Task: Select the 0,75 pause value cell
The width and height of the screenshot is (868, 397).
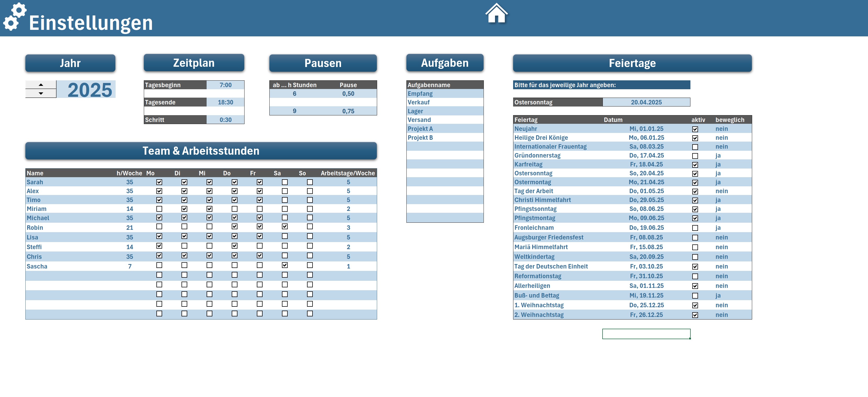Action: (x=348, y=111)
